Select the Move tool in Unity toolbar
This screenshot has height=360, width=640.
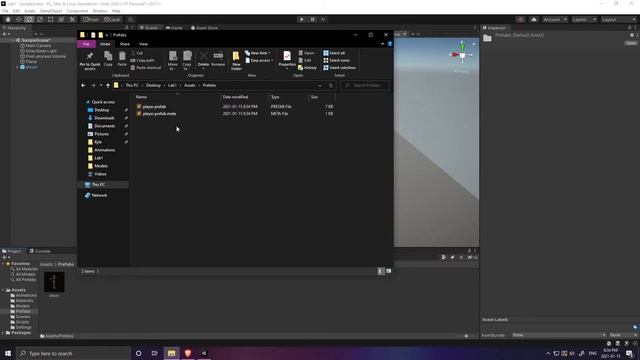coord(18,20)
